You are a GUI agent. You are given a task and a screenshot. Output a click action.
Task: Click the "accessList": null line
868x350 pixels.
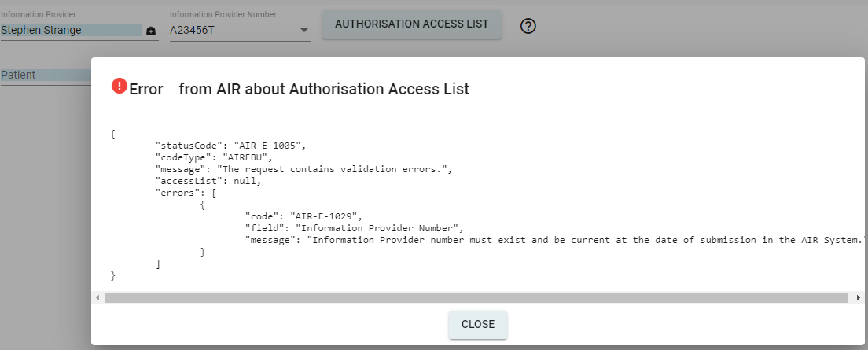208,181
